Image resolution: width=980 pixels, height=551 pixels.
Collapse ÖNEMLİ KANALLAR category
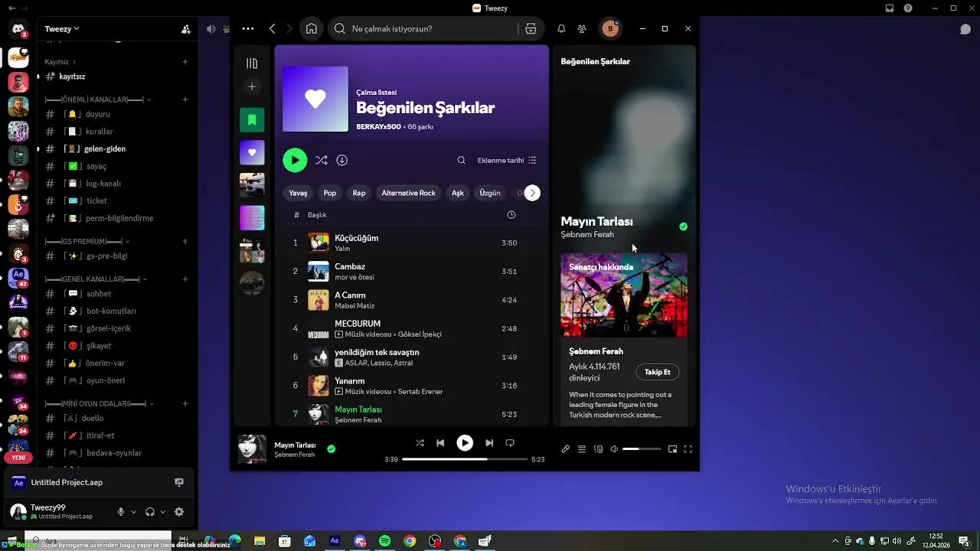98,99
